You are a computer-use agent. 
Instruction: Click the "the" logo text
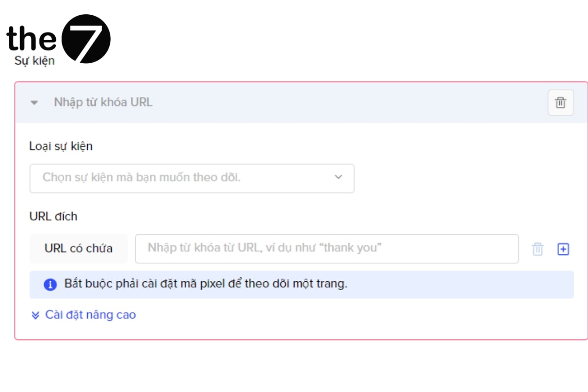(x=32, y=38)
